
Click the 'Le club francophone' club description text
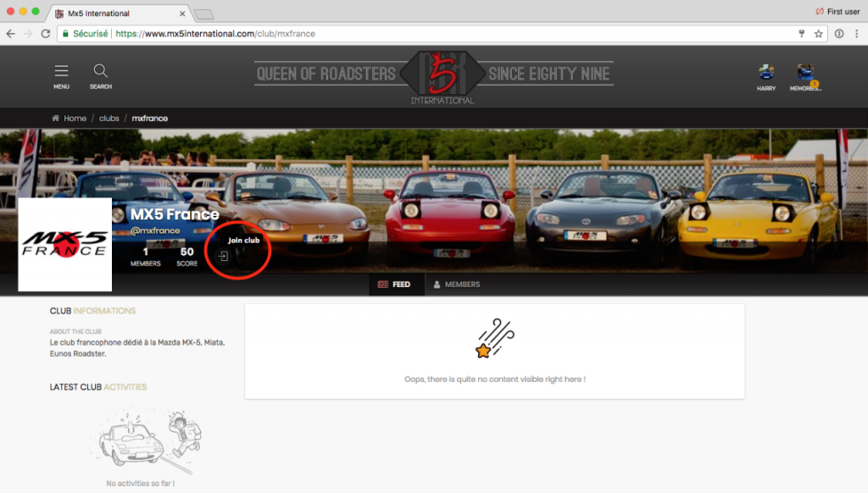pos(137,348)
